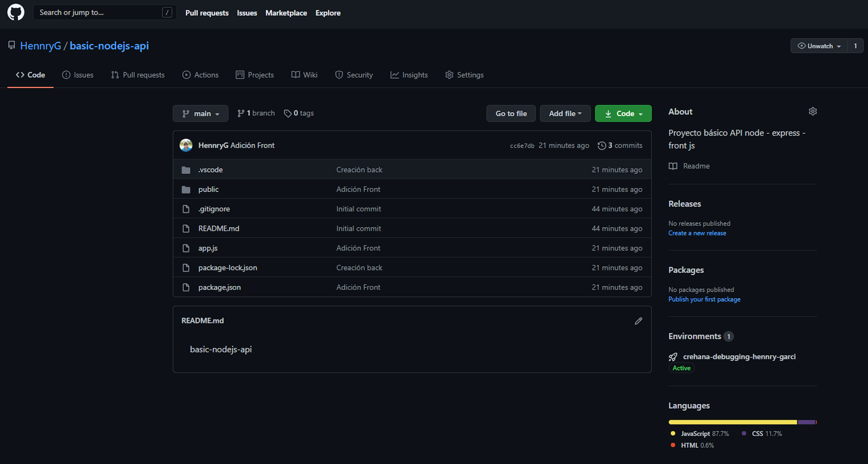Open the Add file dropdown
This screenshot has height=464, width=868.
click(x=565, y=113)
